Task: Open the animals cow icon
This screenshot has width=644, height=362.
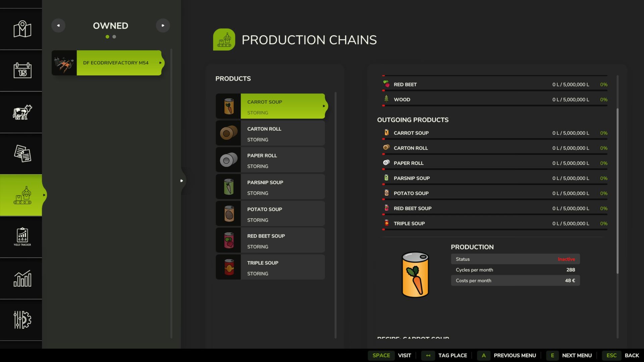Action: pos(22,112)
